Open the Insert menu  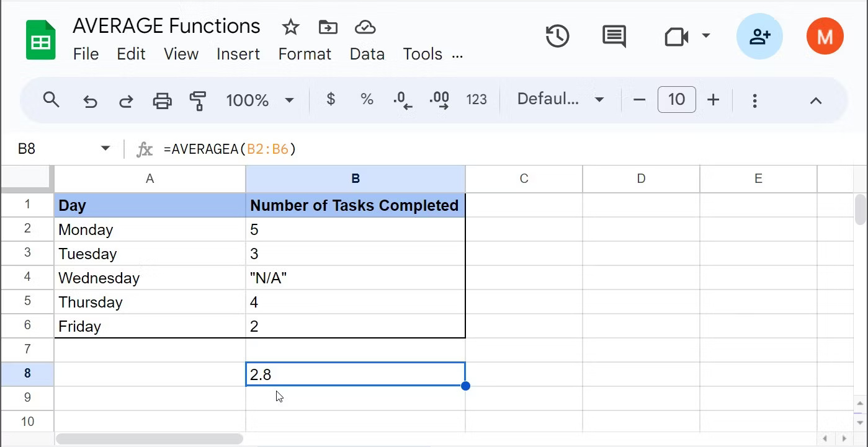point(238,55)
